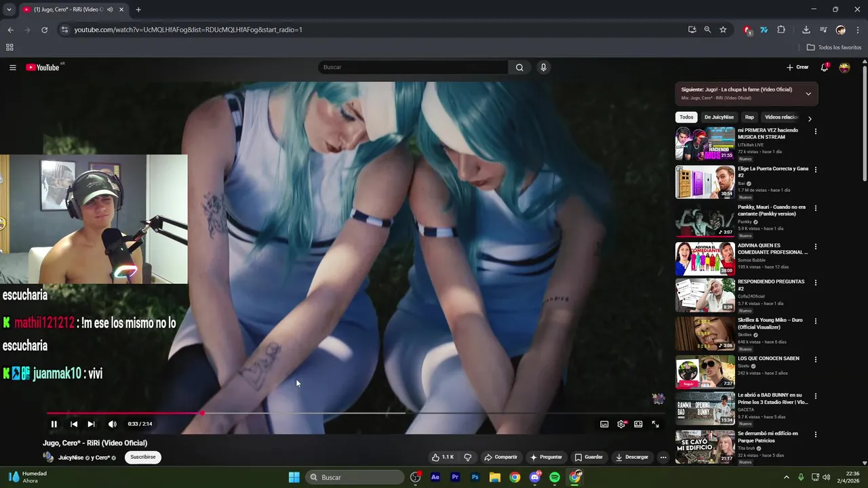Open the red extension with badge 1
This screenshot has width=868, height=488.
(747, 30)
